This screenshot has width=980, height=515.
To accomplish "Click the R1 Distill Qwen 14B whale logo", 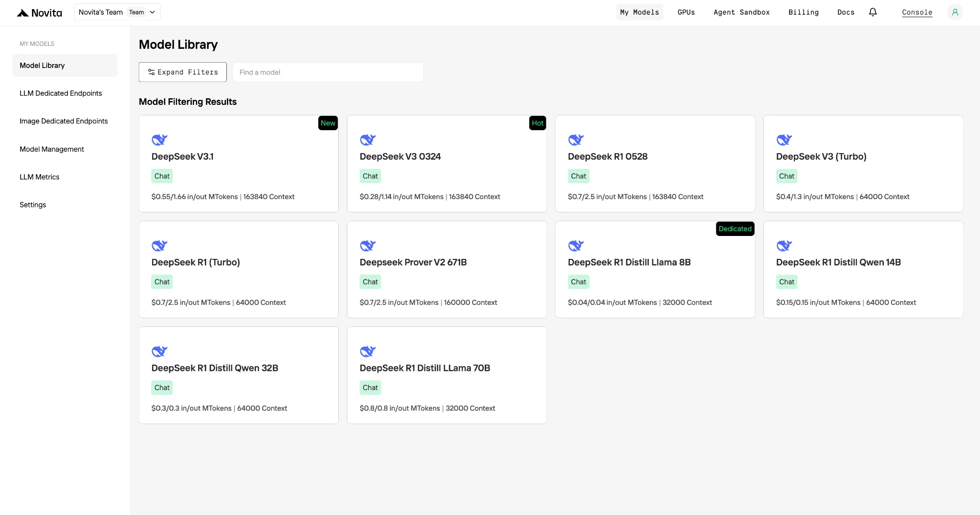I will (784, 245).
